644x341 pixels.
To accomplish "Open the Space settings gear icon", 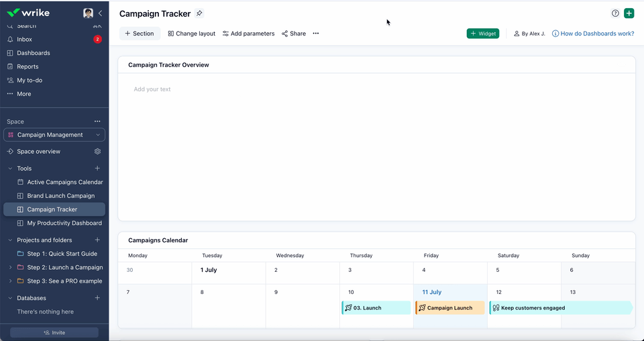I will [97, 152].
